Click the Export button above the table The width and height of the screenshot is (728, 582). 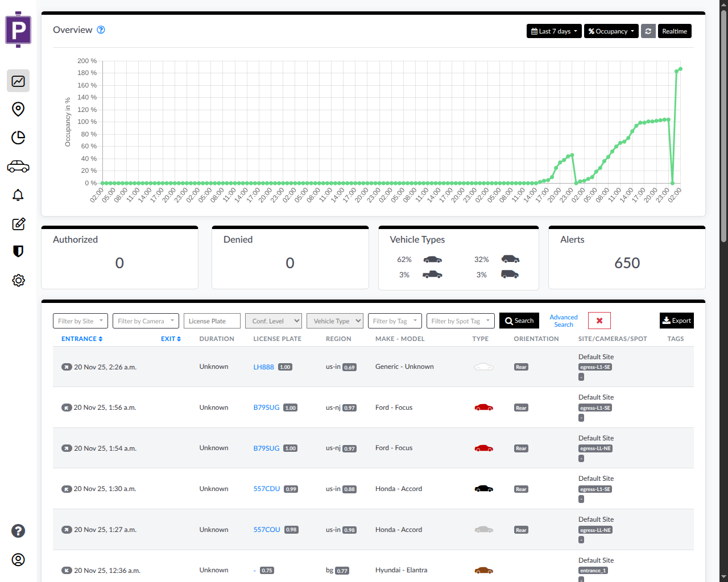[x=676, y=321]
